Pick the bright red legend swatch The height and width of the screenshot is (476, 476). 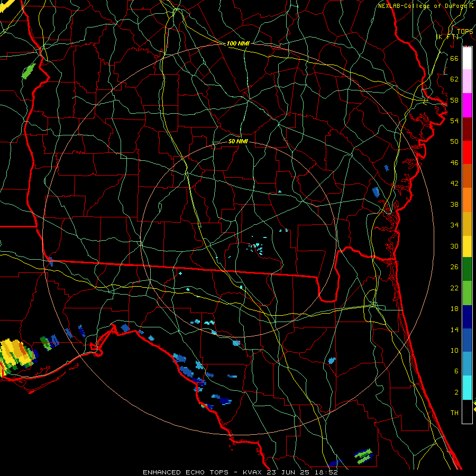[x=467, y=152]
